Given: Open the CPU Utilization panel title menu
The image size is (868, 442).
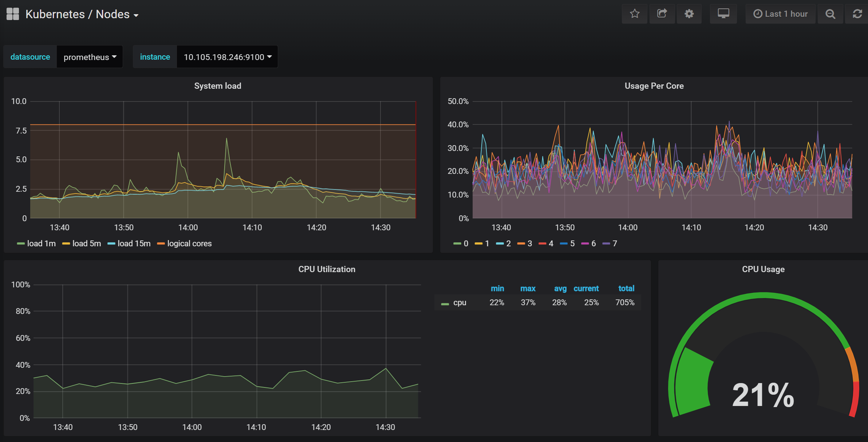Looking at the screenshot, I should point(327,269).
